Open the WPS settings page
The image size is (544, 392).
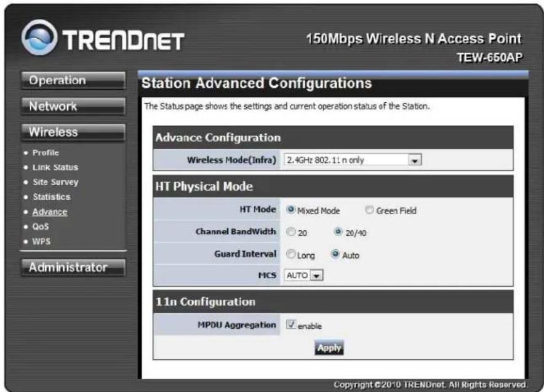click(41, 241)
